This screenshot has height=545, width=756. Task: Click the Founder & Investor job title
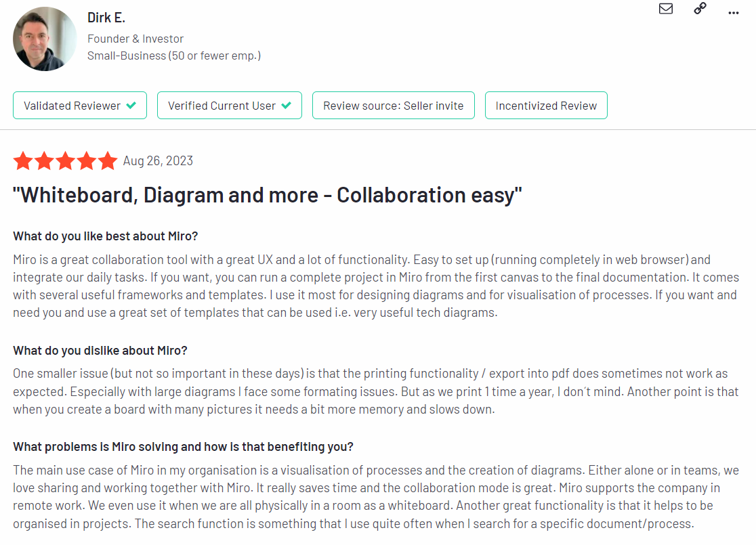point(135,39)
